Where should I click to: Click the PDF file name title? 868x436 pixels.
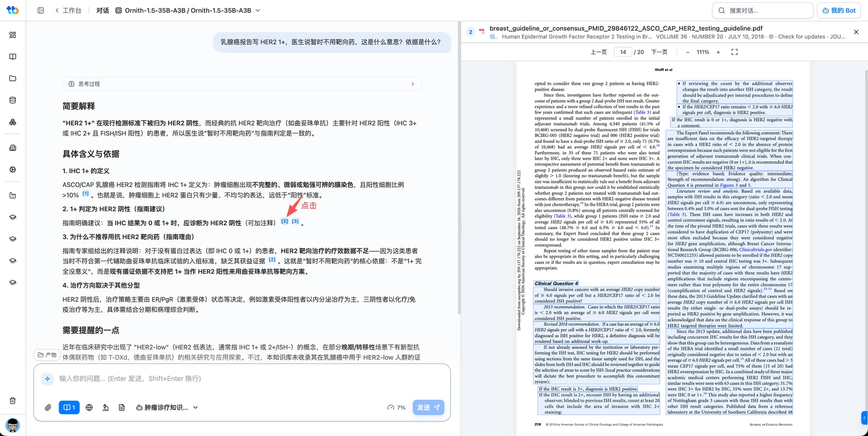tap(626, 28)
